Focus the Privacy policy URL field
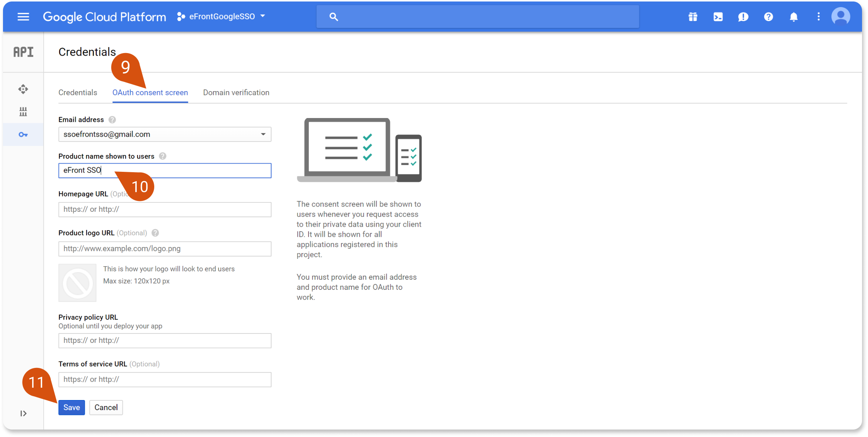The image size is (868, 437). tap(165, 341)
